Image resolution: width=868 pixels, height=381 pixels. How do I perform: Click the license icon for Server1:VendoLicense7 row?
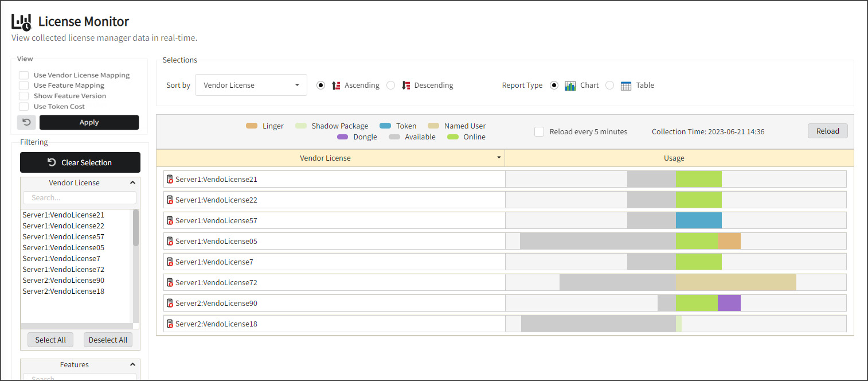pos(170,262)
